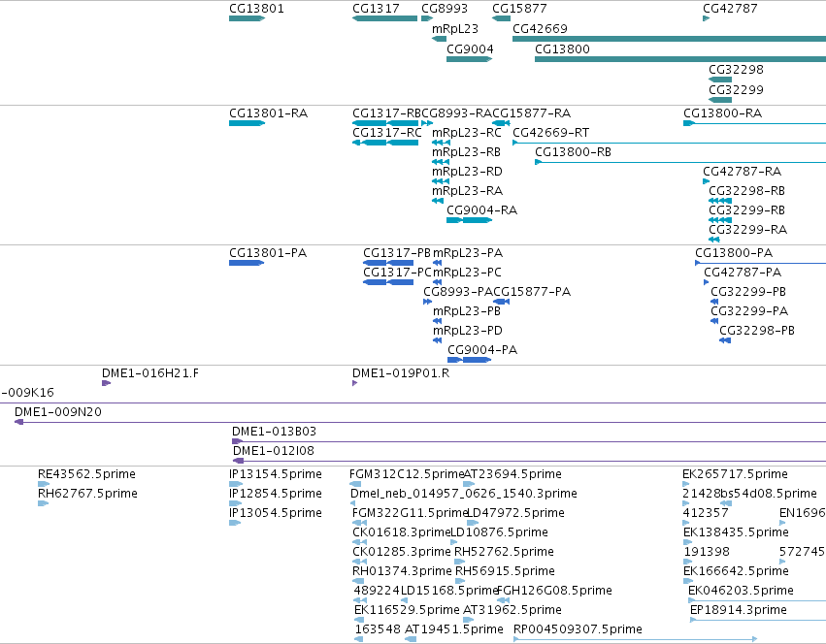Click the CG1317-RC transcript label
The image size is (826, 644).
[x=386, y=133]
